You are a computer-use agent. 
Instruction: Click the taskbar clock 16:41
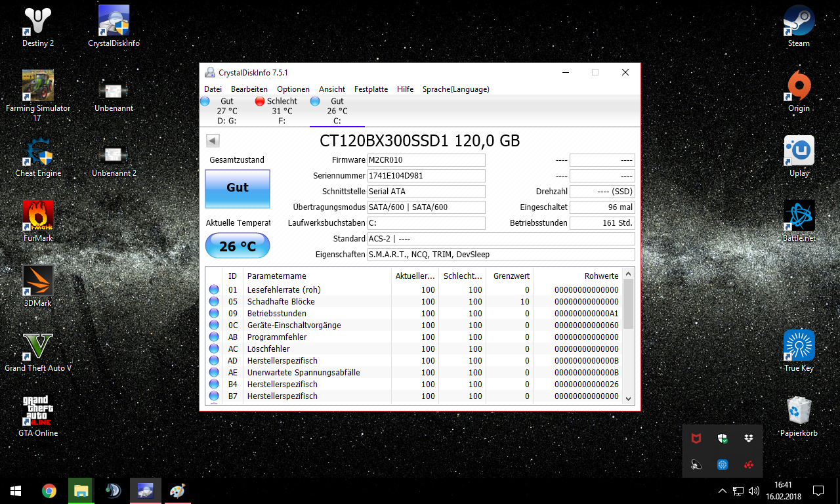784,491
